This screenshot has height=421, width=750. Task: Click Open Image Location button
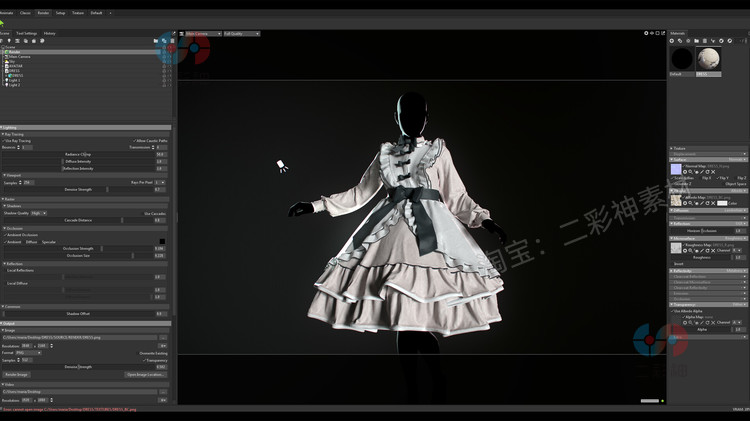(x=145, y=375)
